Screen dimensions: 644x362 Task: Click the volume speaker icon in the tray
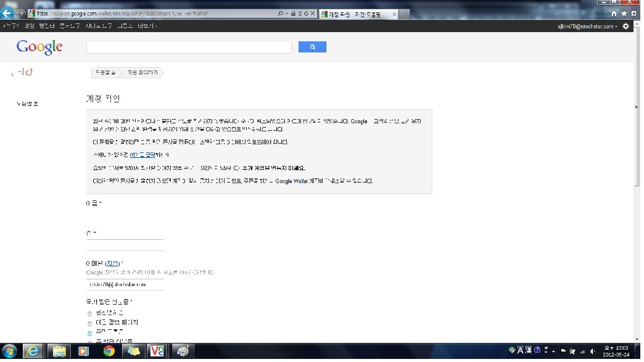[593, 352]
